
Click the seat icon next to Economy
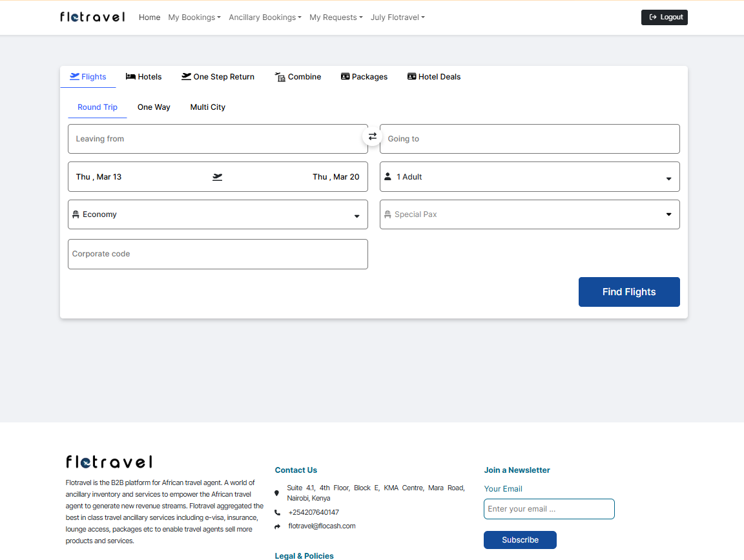[76, 214]
